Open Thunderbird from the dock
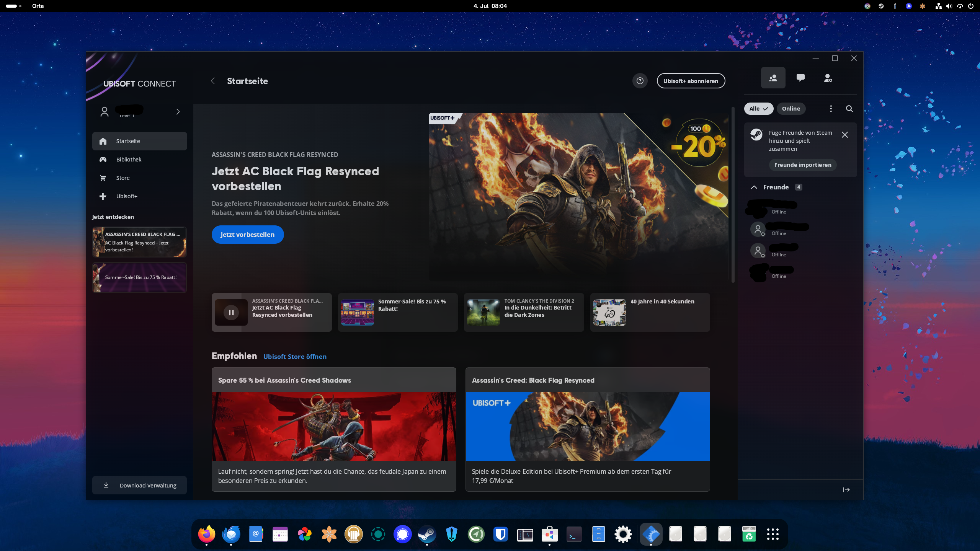980x551 pixels. point(231,534)
